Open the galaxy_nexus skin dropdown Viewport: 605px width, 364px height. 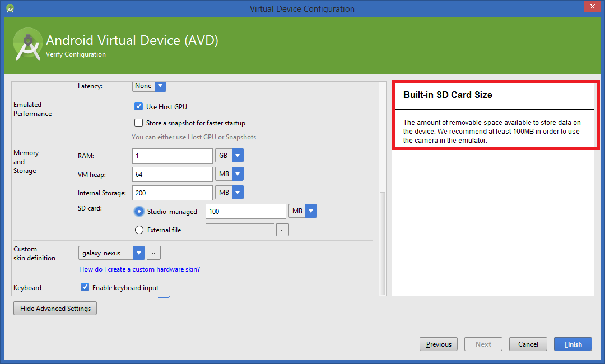tap(111, 253)
